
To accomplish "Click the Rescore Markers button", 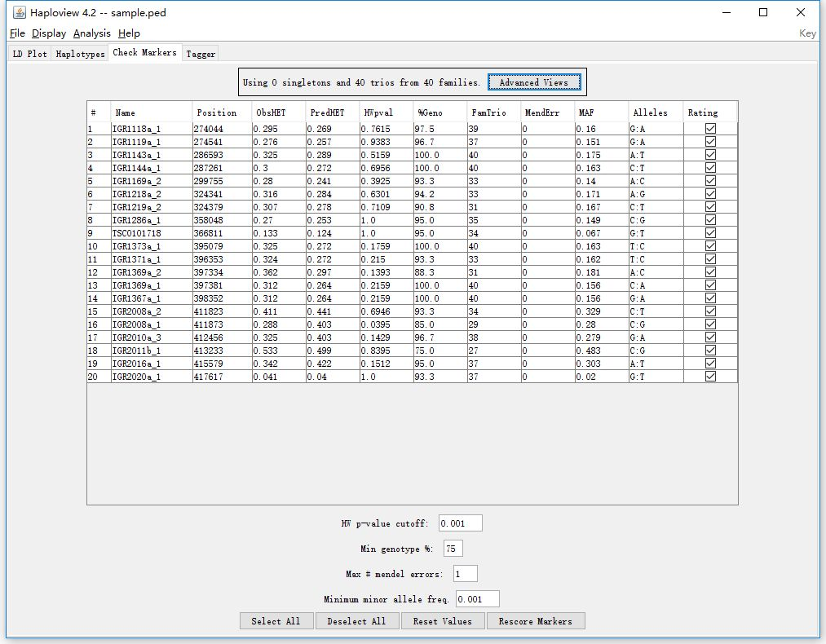I will pyautogui.click(x=535, y=621).
